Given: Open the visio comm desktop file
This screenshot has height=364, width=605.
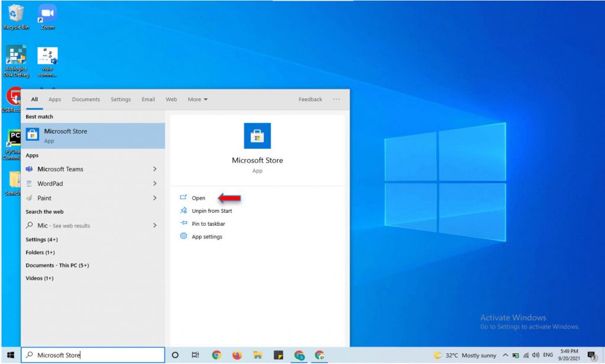Looking at the screenshot, I should point(47,61).
